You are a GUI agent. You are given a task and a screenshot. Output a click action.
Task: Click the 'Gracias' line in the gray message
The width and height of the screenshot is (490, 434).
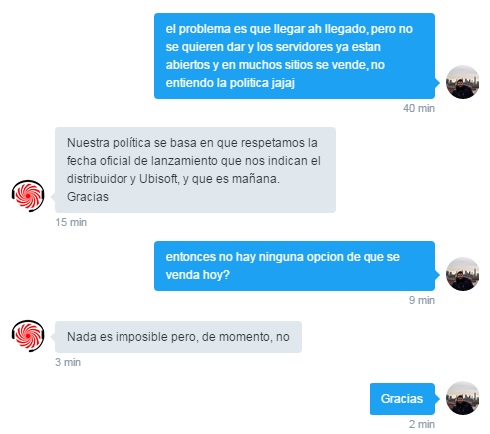click(x=88, y=197)
